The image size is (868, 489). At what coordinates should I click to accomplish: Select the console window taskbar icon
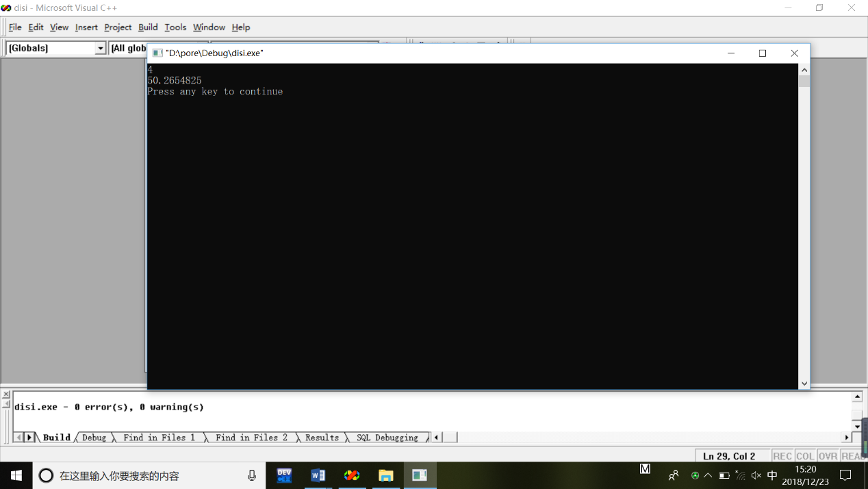pyautogui.click(x=420, y=475)
